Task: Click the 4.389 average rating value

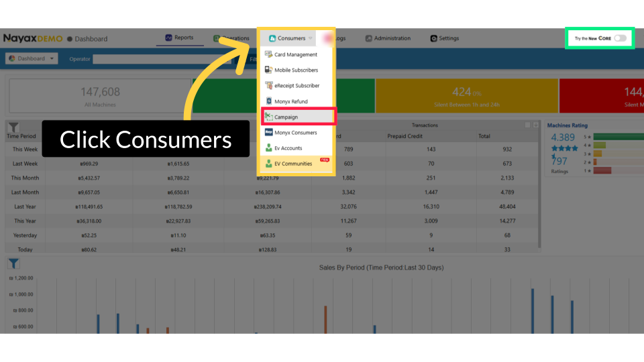Action: pyautogui.click(x=563, y=137)
